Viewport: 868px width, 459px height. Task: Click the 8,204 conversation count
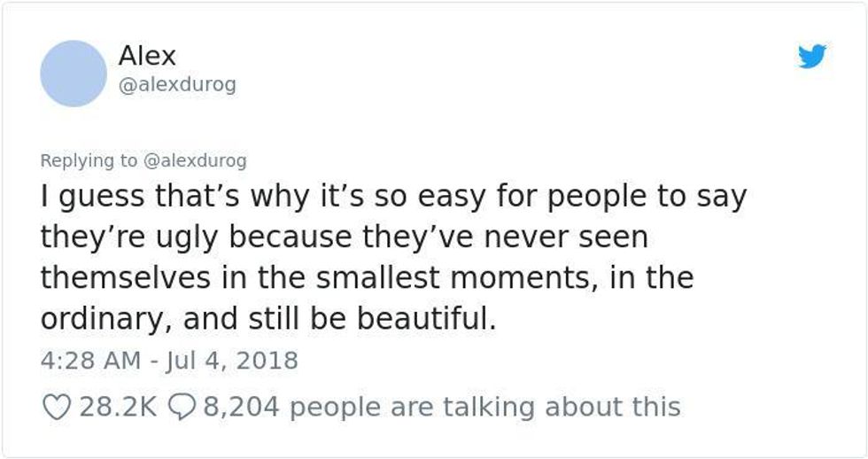coord(241,407)
